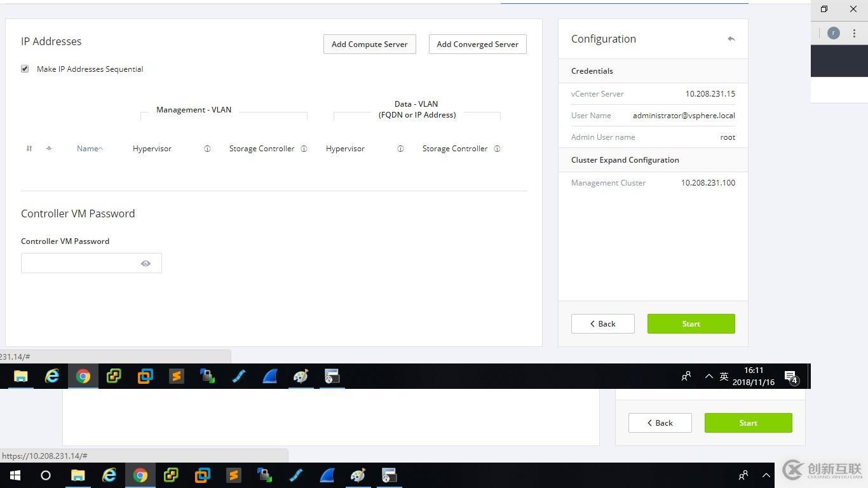
Task: Click the Back button below the upper taskbar
Action: tap(660, 423)
